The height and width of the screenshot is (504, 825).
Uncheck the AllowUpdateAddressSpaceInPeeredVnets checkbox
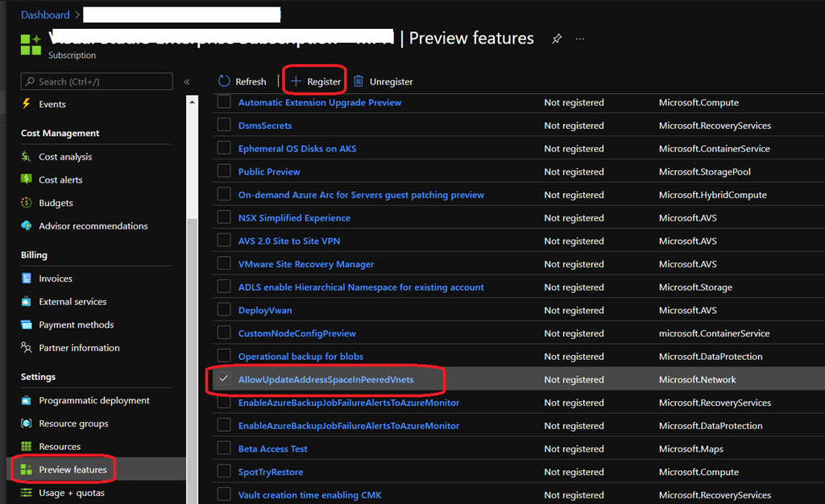click(224, 379)
